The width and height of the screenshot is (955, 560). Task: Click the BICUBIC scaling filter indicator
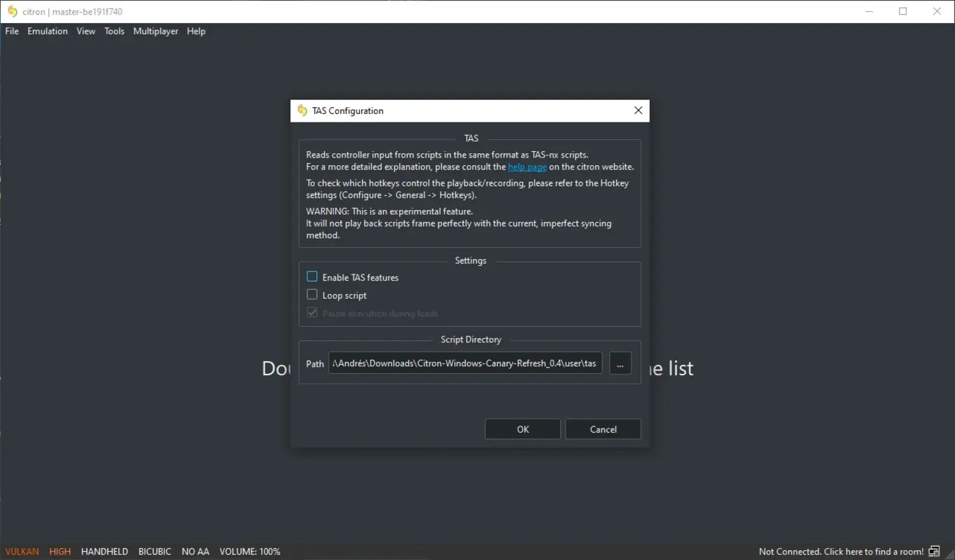[155, 551]
